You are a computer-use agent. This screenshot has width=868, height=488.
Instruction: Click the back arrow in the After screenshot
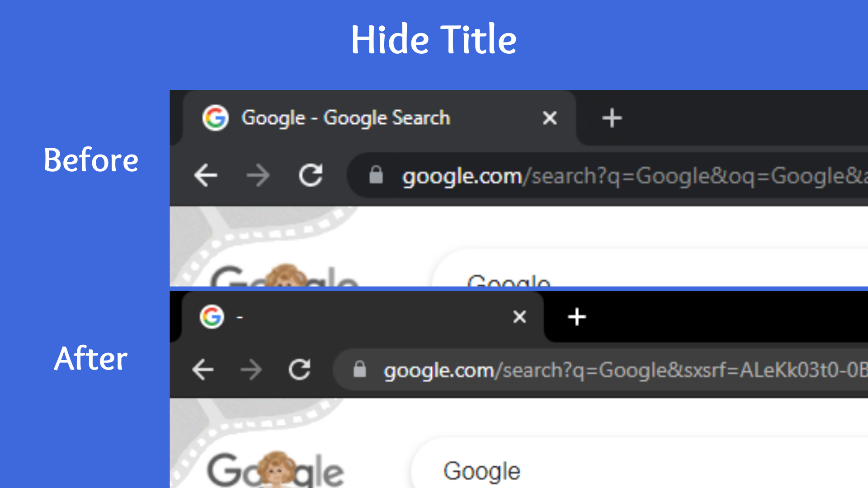[203, 370]
